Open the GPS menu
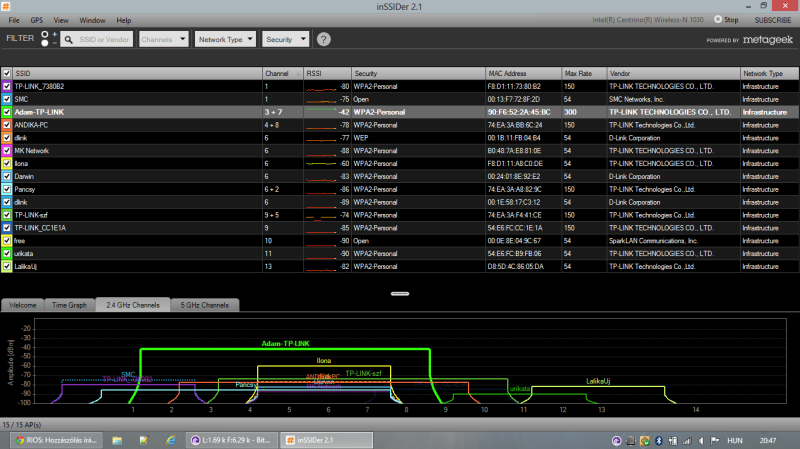This screenshot has height=449, width=800. pos(37,20)
